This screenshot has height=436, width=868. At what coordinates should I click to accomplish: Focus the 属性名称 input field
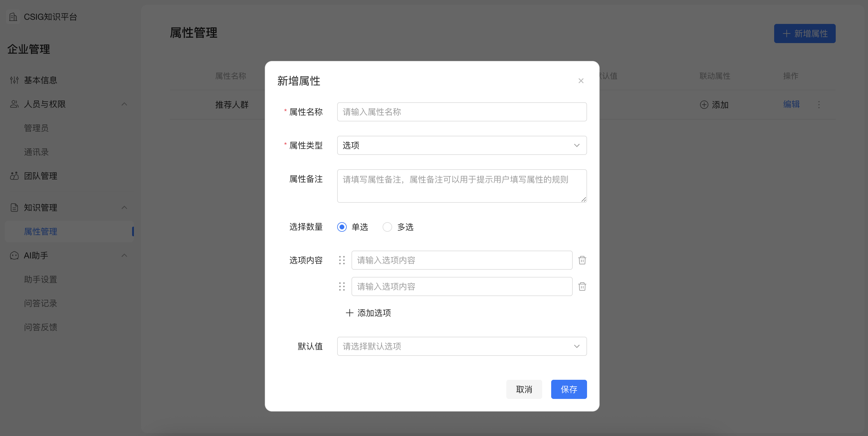pos(461,112)
